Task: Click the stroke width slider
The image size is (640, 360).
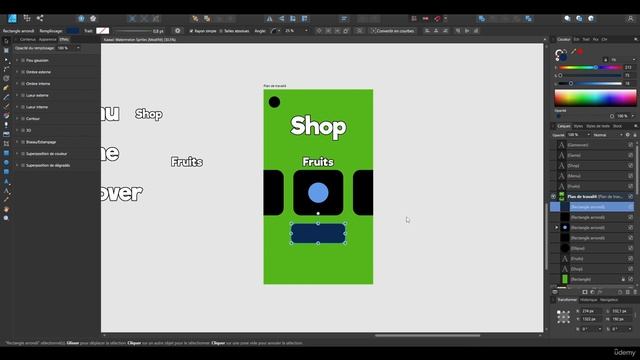Action: [133, 31]
